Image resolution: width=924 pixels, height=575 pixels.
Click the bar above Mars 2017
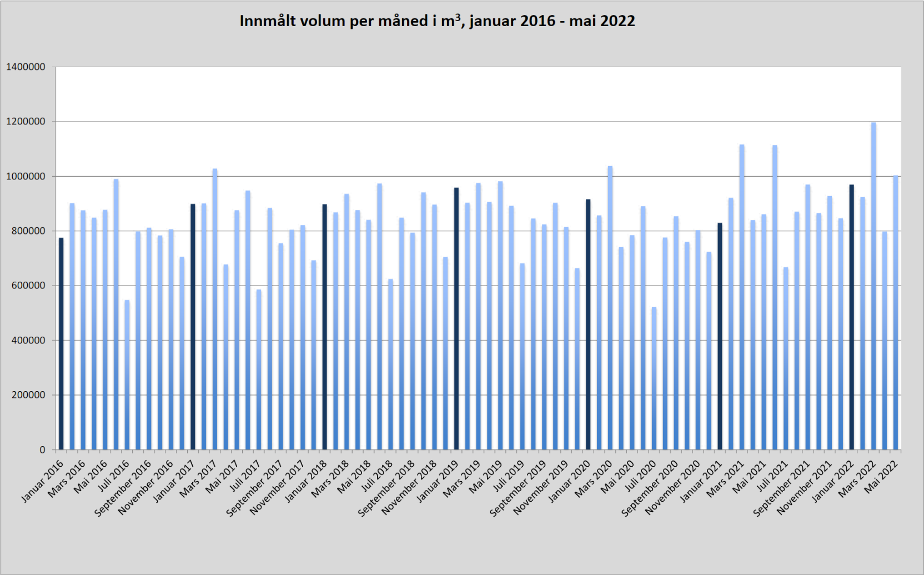(215, 309)
